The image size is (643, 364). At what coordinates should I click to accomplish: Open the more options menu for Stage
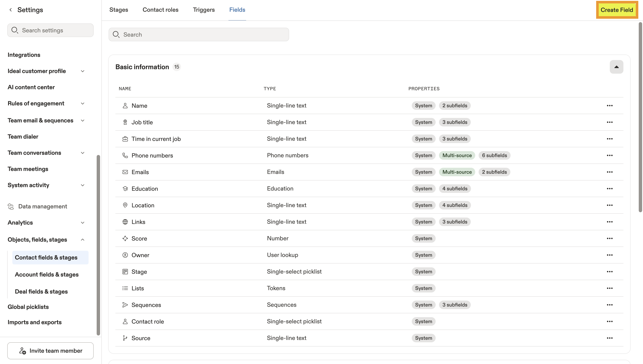pos(610,271)
